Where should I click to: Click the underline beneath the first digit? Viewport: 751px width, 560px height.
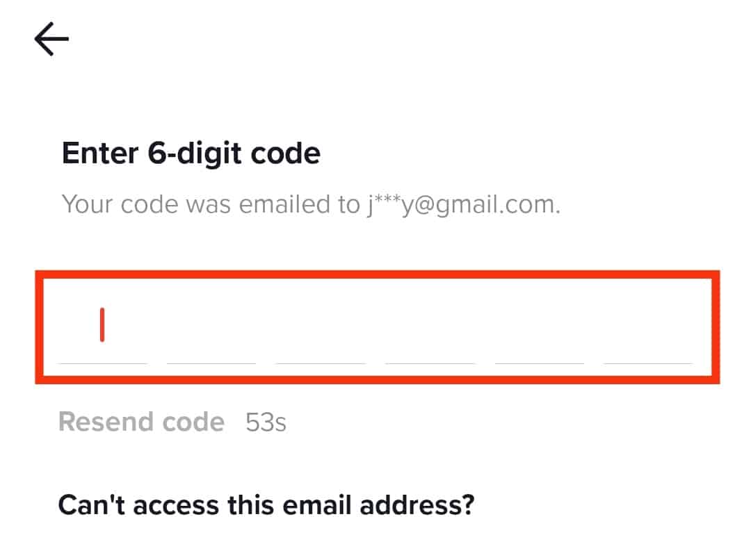point(102,362)
